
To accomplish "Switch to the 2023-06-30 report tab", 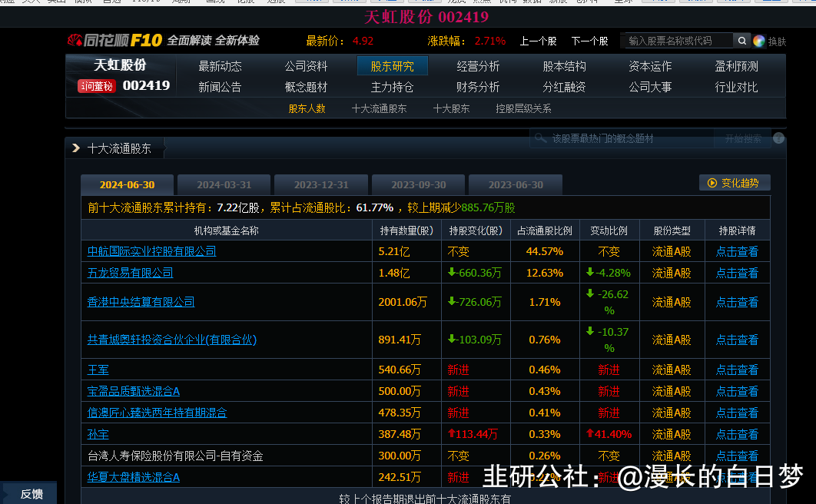I will pyautogui.click(x=516, y=185).
